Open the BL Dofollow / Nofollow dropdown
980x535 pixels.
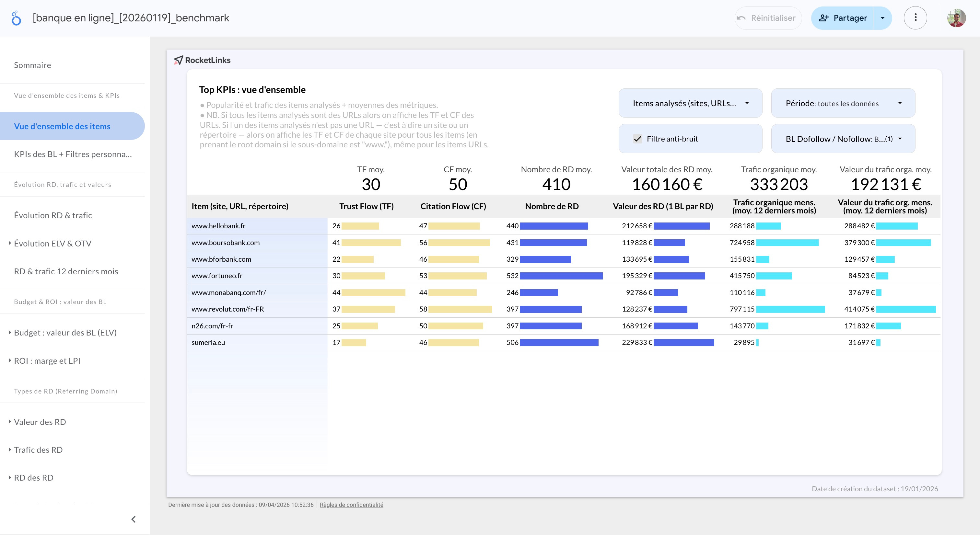(x=843, y=139)
